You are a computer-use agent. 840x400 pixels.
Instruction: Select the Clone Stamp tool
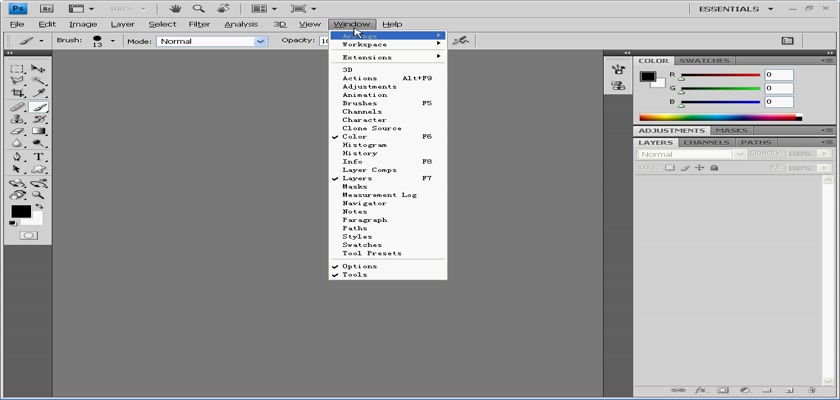[x=18, y=119]
